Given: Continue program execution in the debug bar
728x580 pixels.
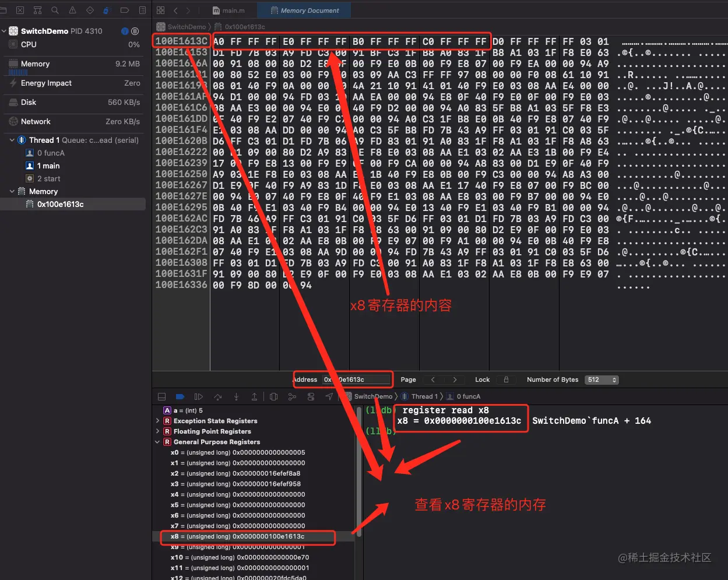Looking at the screenshot, I should [198, 396].
